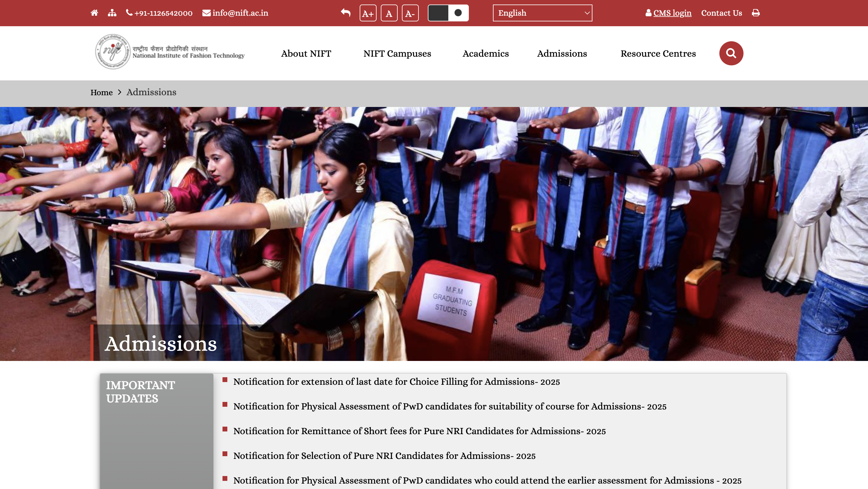Open the Academics menu
868x489 pixels.
pyautogui.click(x=485, y=54)
